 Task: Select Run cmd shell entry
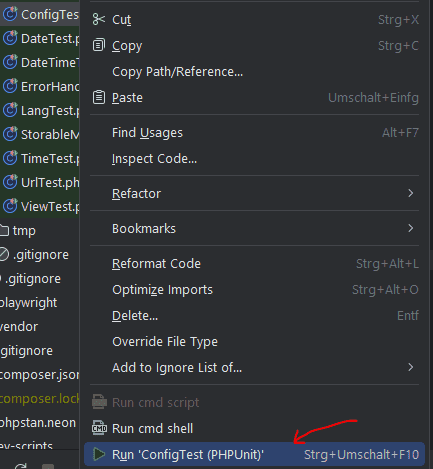[x=255, y=428]
